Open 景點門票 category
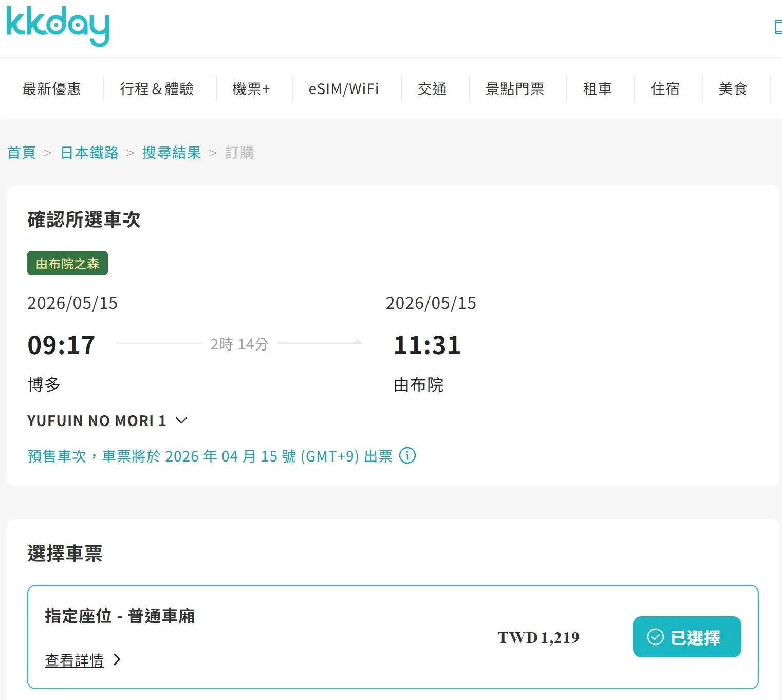This screenshot has width=782, height=700. [515, 89]
